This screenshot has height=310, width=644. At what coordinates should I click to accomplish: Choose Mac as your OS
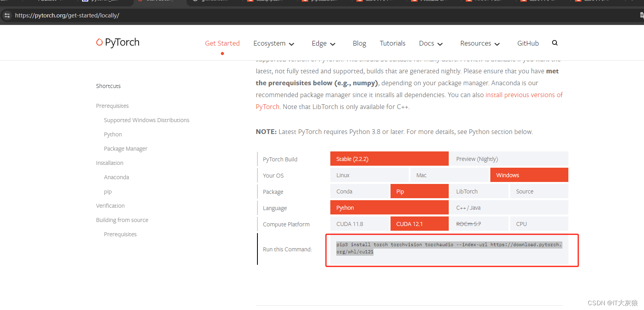coord(450,175)
